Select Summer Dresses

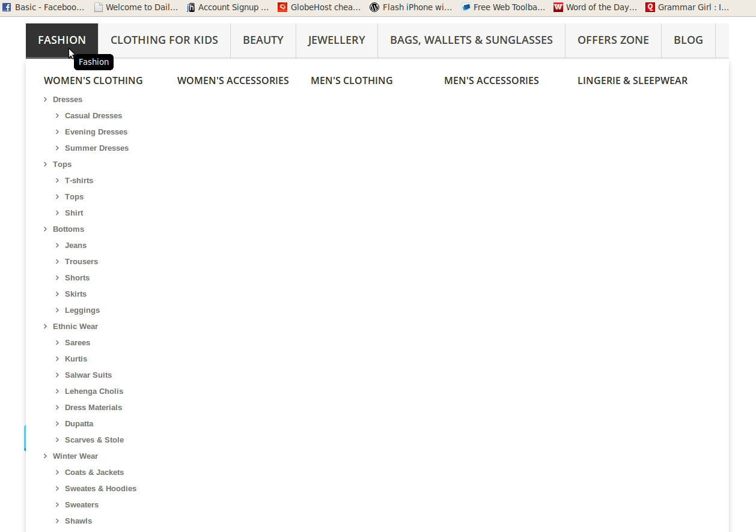pos(97,148)
